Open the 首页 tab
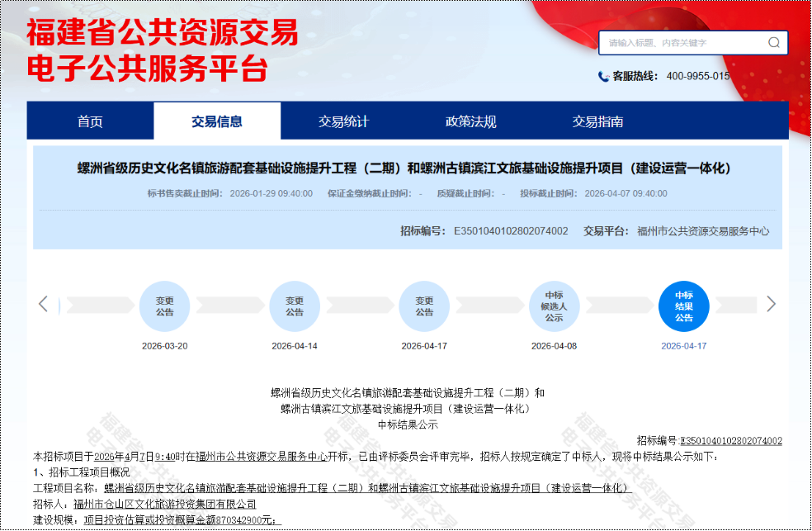Image resolution: width=812 pixels, height=531 pixels. point(90,121)
